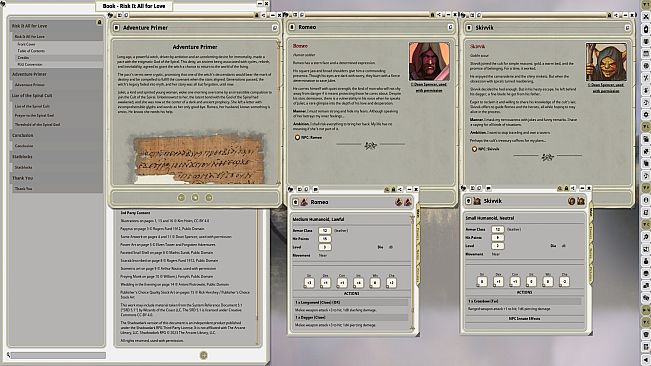Image resolution: width=651 pixels, height=366 pixels.
Task: Collapse the Adventure Primer chapter header in index
Action: [56, 74]
